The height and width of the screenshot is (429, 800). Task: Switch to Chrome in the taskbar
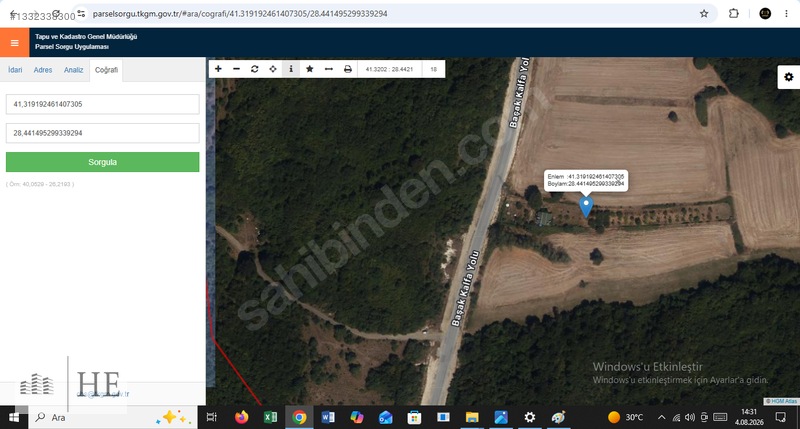coord(299,417)
